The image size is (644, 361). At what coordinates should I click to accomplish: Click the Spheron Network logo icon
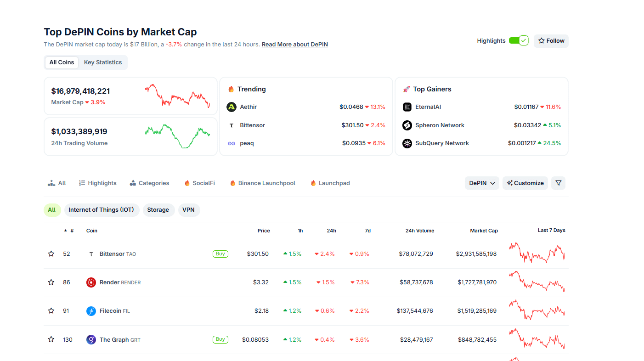[407, 125]
